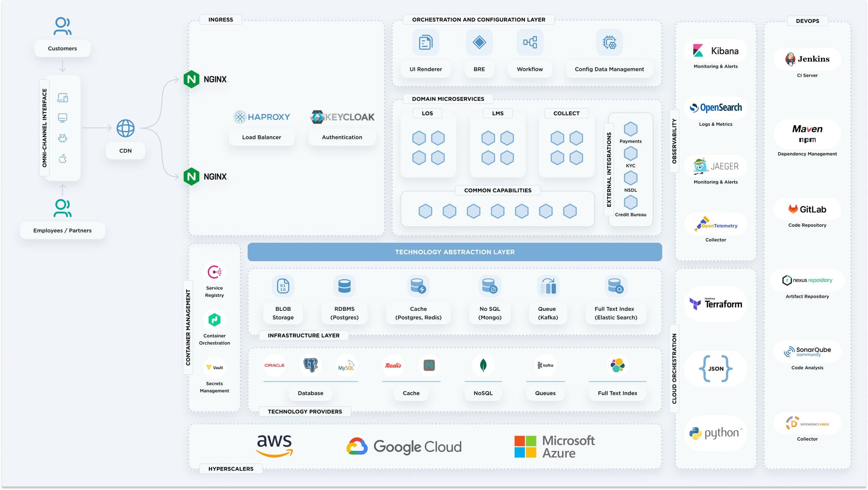Select the HashiCorp Terraform icon

tap(695, 304)
